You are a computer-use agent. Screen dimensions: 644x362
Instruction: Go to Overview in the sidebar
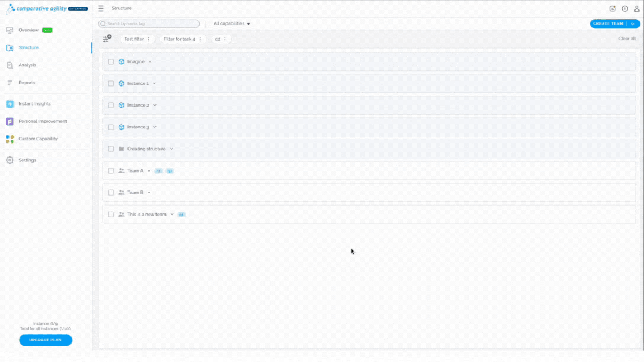29,30
